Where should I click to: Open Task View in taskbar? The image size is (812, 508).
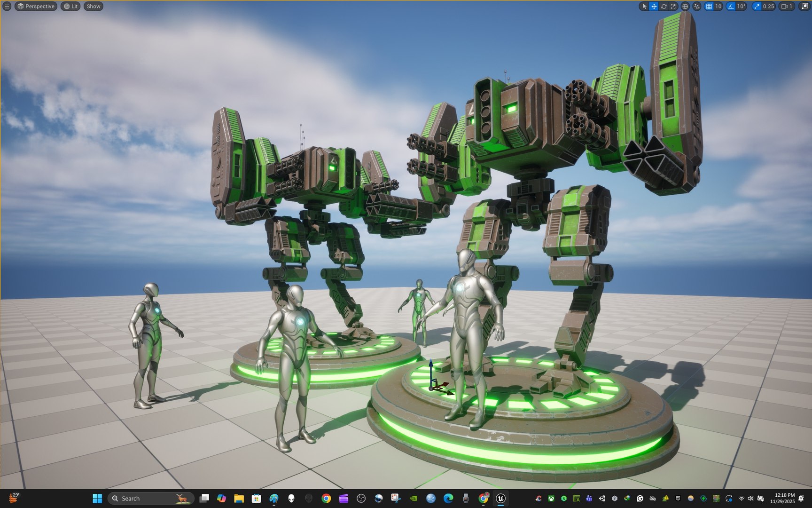click(x=204, y=499)
